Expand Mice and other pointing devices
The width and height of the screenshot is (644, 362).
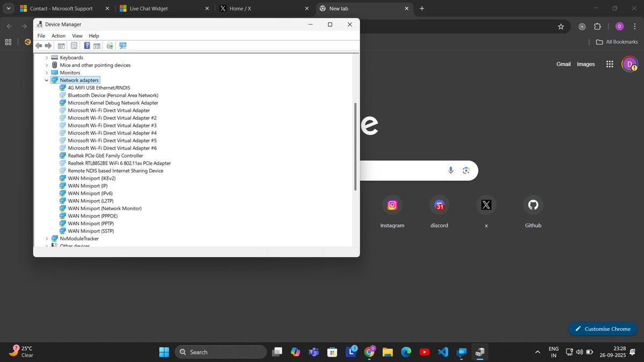[x=47, y=65]
